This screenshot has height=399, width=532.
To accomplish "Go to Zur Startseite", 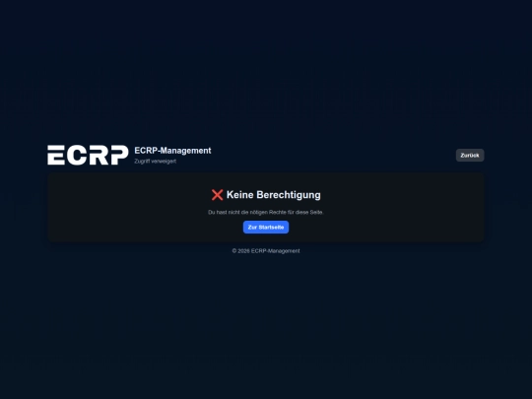I will tap(266, 228).
